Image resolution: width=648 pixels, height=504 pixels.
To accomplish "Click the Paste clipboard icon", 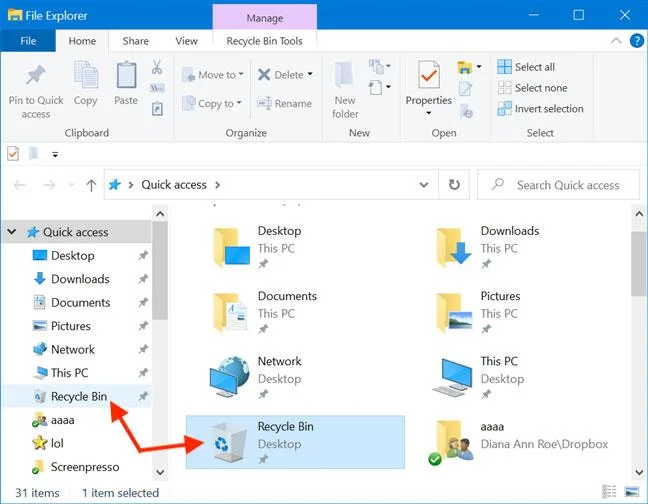I will point(126,75).
